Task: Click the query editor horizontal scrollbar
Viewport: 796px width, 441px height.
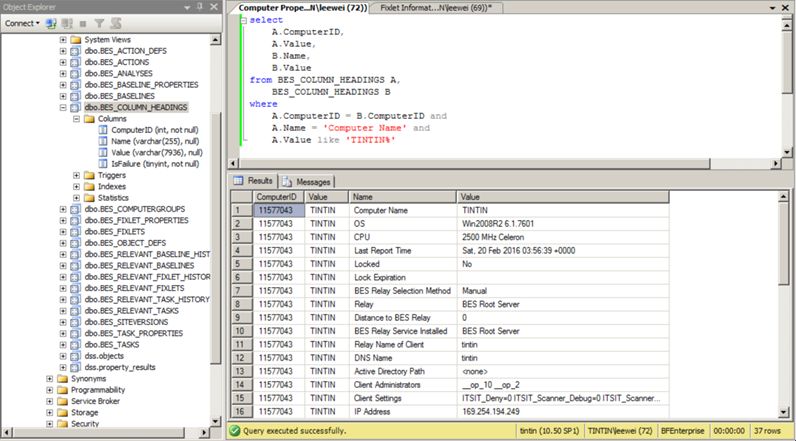Action: (x=475, y=163)
